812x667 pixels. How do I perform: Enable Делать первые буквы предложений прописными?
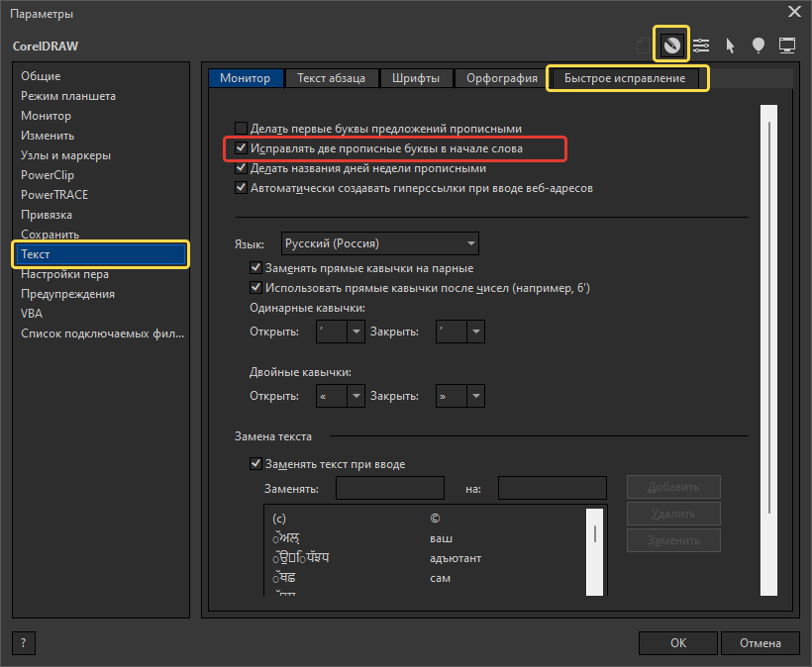click(x=241, y=129)
